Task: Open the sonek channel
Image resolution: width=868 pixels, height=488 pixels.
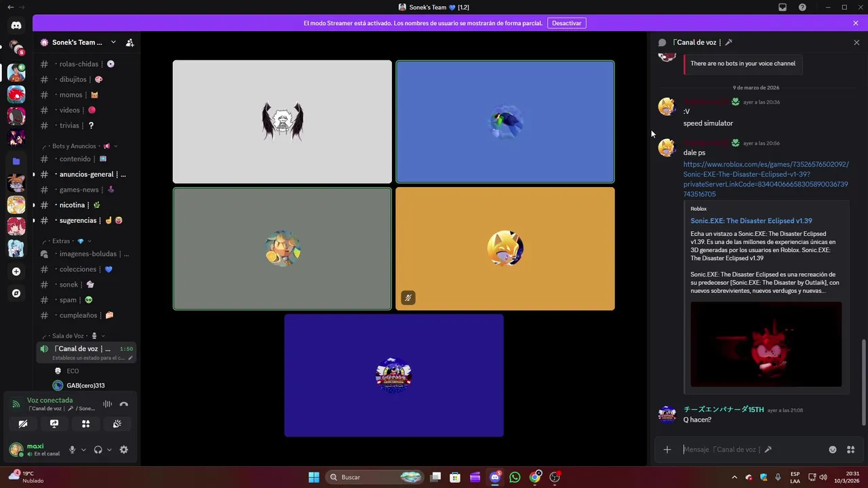Action: point(87,285)
